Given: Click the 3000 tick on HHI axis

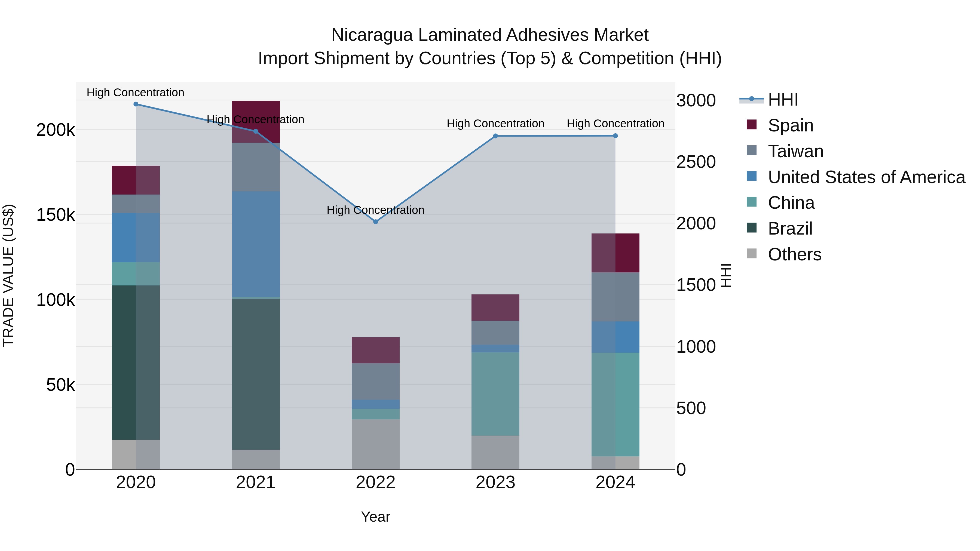Looking at the screenshot, I should [696, 100].
